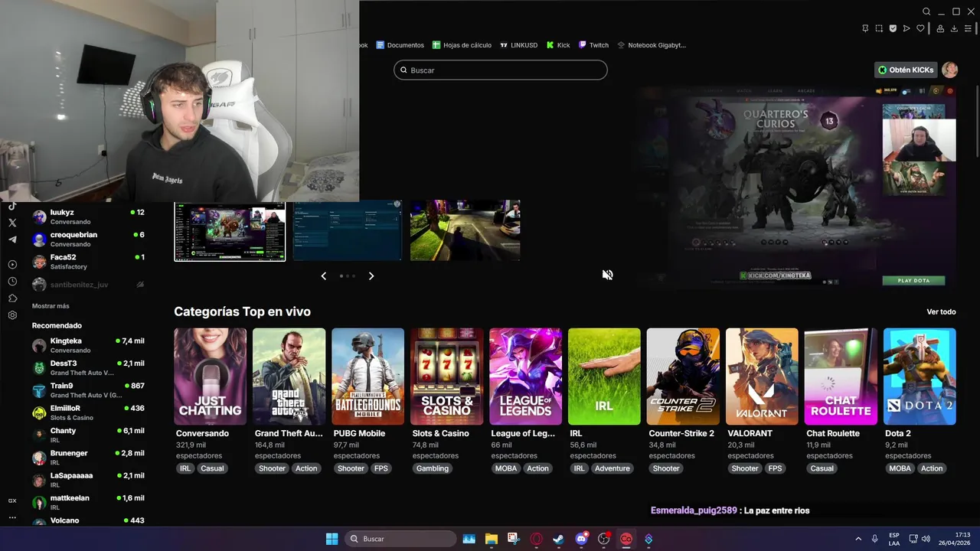Click the Shooter tag under Counter-Strike 2
The image size is (980, 551).
click(x=666, y=468)
